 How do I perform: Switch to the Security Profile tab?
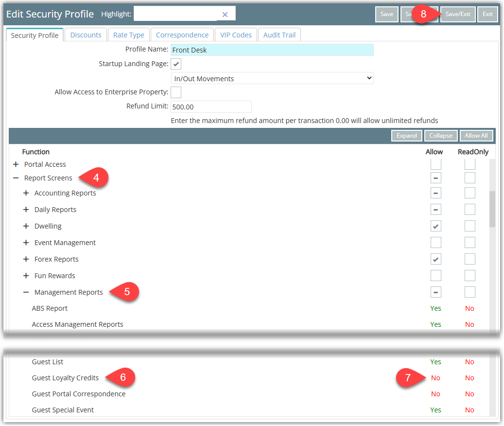tap(35, 35)
